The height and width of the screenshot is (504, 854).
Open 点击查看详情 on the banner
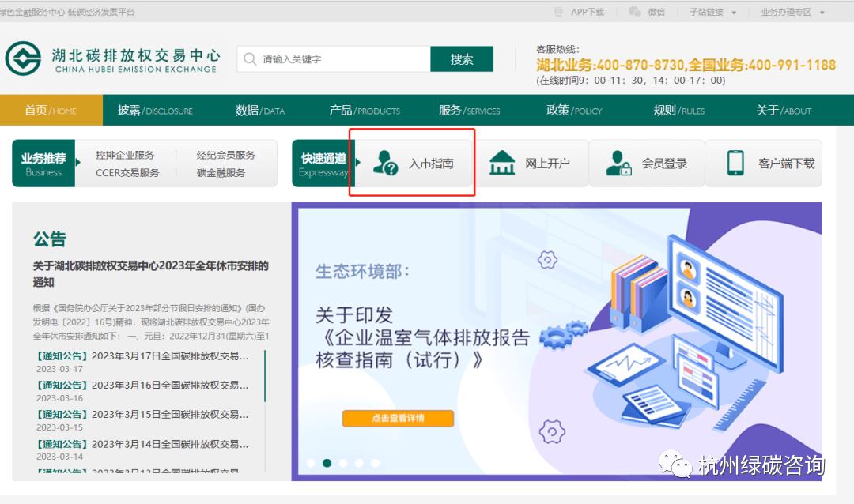click(x=398, y=418)
